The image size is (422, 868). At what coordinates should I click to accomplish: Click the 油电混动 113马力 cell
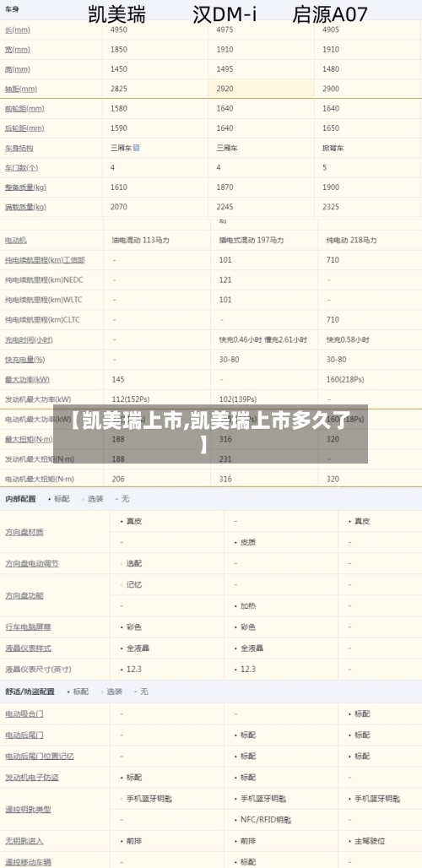(140, 241)
